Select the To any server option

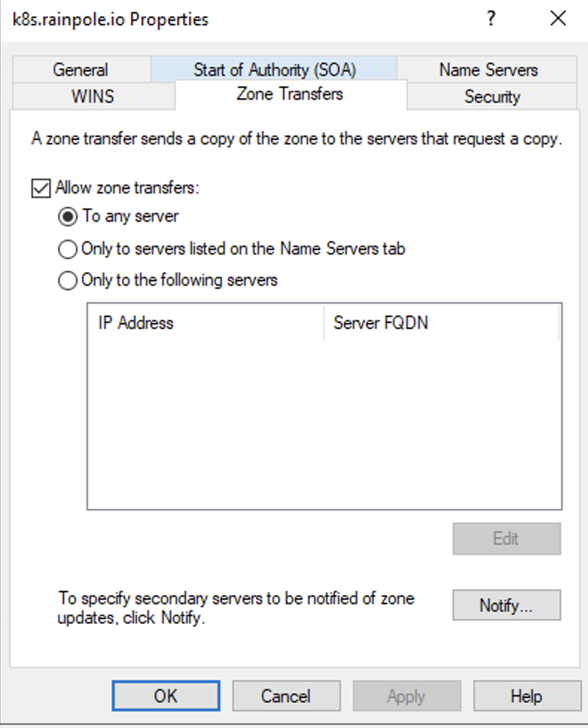(68, 217)
